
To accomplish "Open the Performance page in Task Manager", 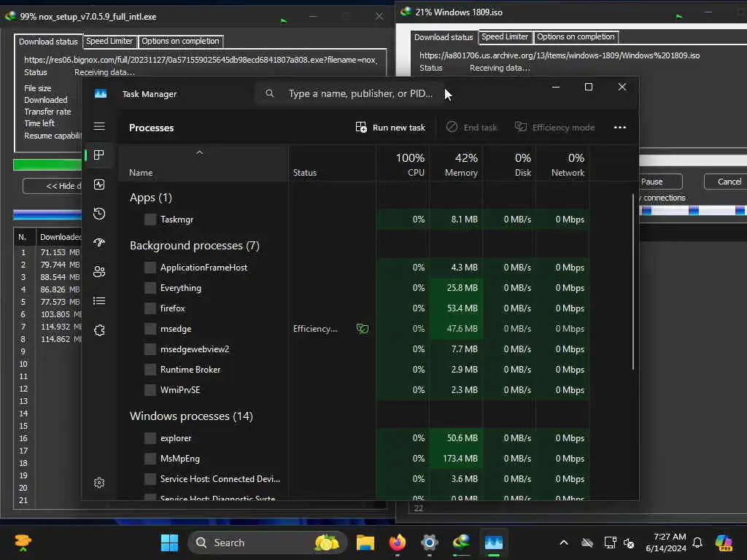I will [x=99, y=184].
